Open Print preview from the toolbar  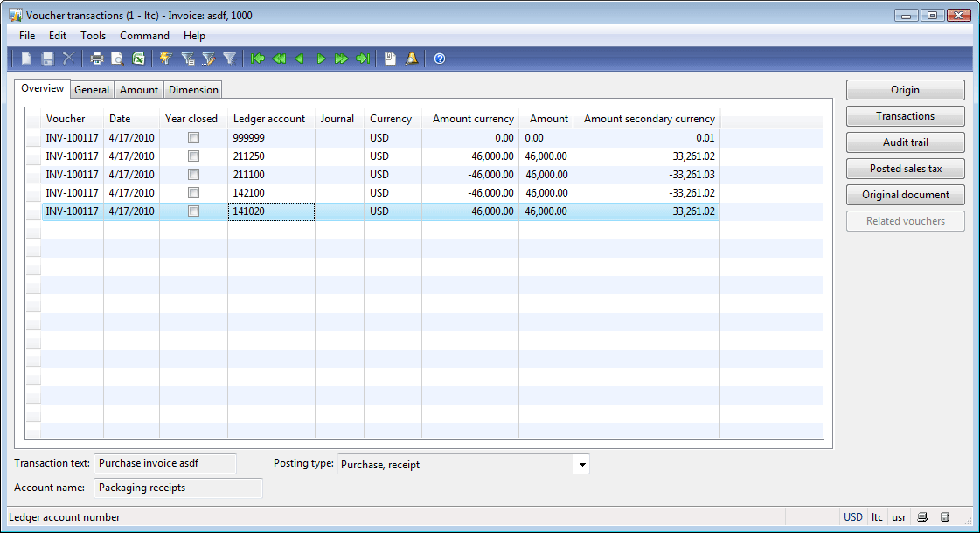click(117, 59)
